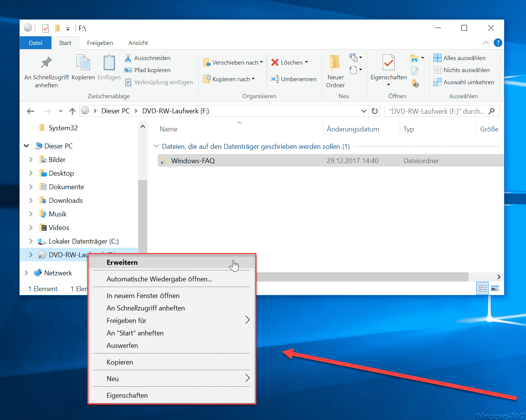Open the Datei tab
Viewport: 526px width, 420px height.
point(36,43)
